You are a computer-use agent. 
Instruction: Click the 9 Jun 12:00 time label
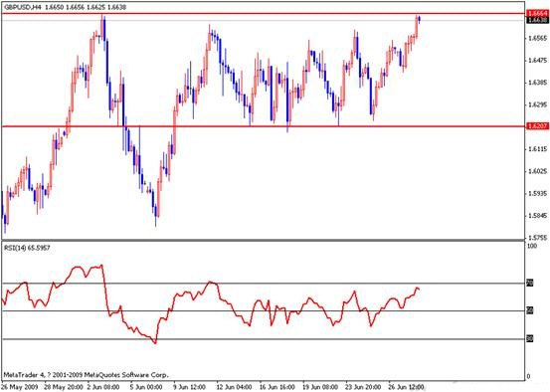190,387
